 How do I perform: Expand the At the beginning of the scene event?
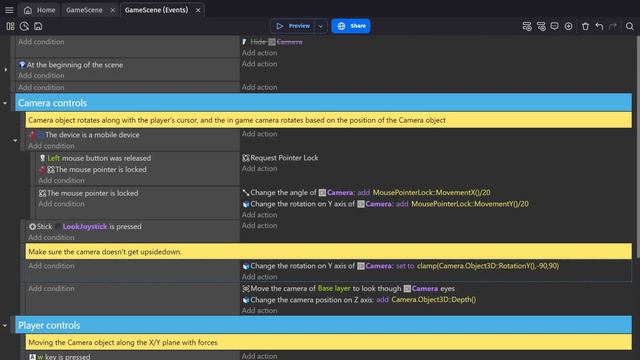(x=6, y=70)
